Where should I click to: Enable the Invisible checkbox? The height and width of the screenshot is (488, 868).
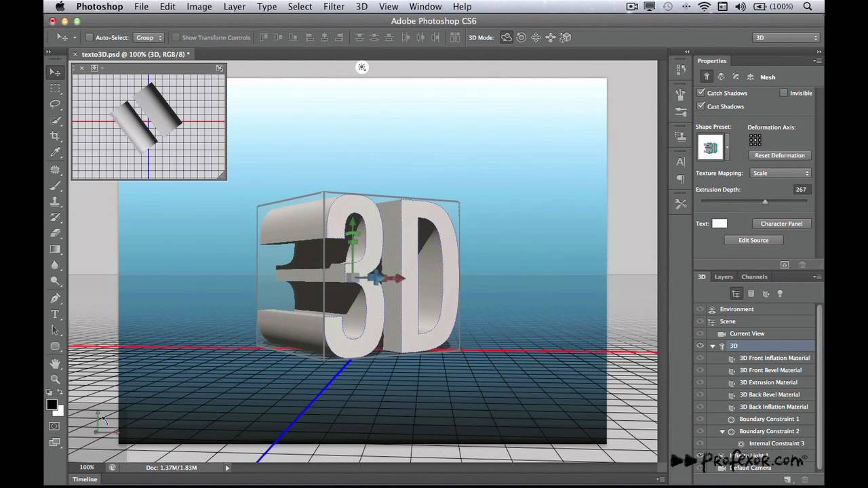783,93
